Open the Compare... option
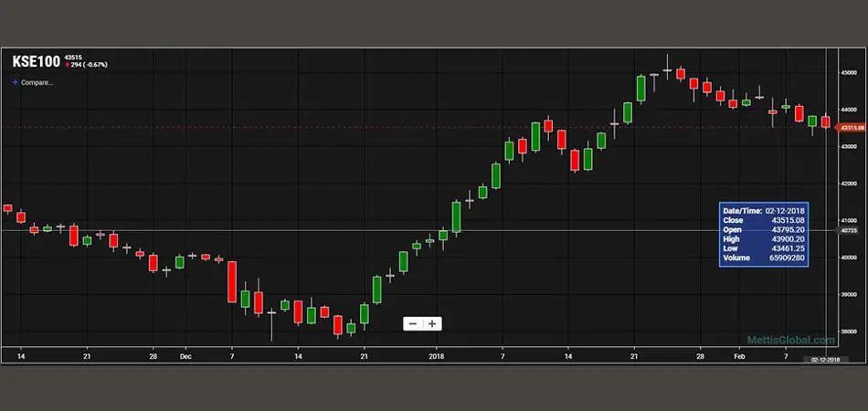Image resolution: width=868 pixels, height=411 pixels. [x=37, y=82]
